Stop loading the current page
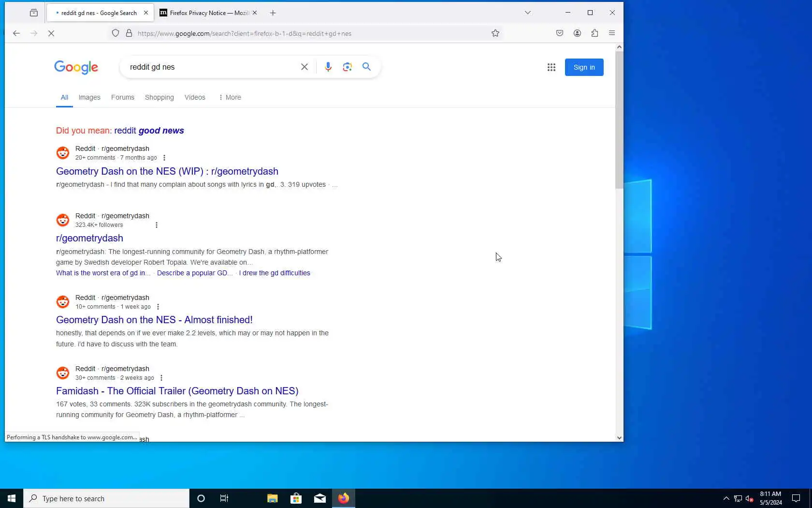This screenshot has height=508, width=812. [x=51, y=33]
